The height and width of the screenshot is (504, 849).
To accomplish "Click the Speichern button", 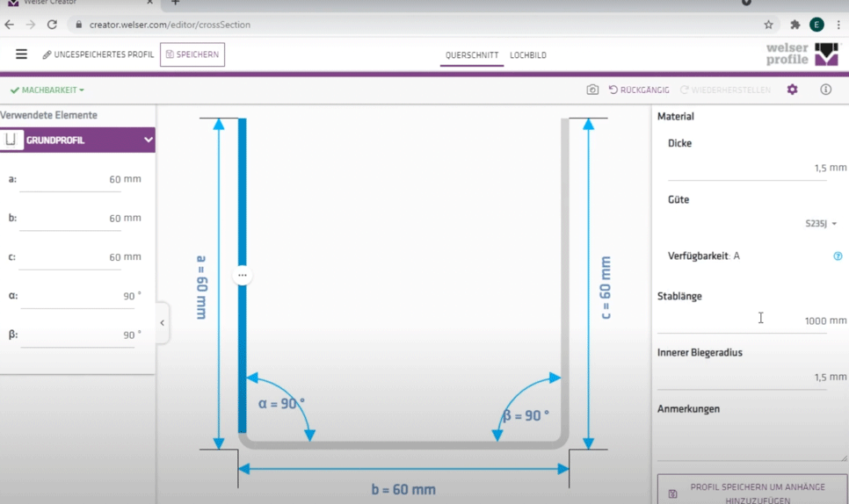I will [192, 54].
